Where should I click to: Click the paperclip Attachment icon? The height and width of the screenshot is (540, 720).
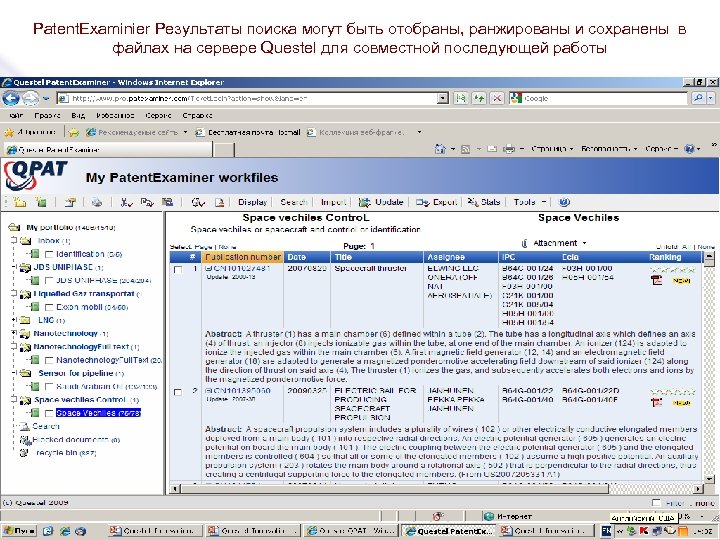(x=524, y=243)
